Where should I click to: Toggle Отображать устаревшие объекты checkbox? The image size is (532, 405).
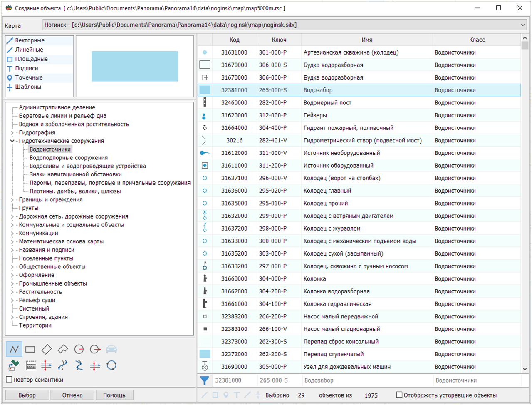tap(399, 395)
